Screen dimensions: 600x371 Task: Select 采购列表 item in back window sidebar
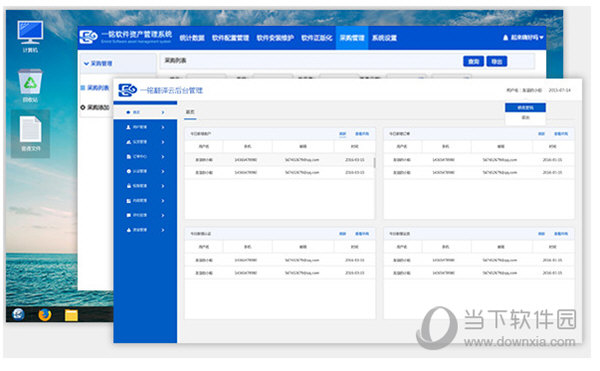pos(98,88)
